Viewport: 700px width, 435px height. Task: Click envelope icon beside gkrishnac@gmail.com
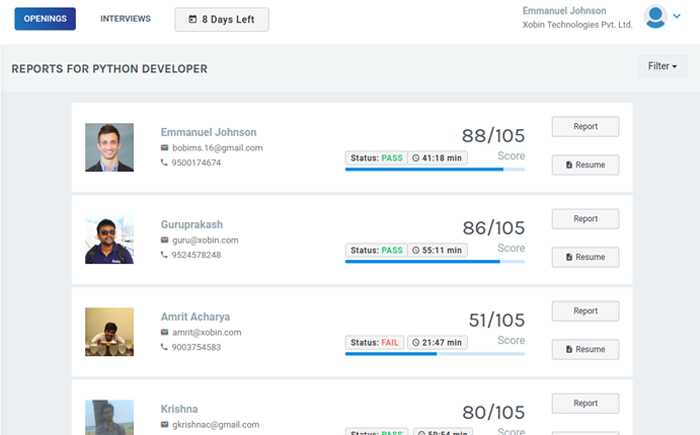[164, 425]
